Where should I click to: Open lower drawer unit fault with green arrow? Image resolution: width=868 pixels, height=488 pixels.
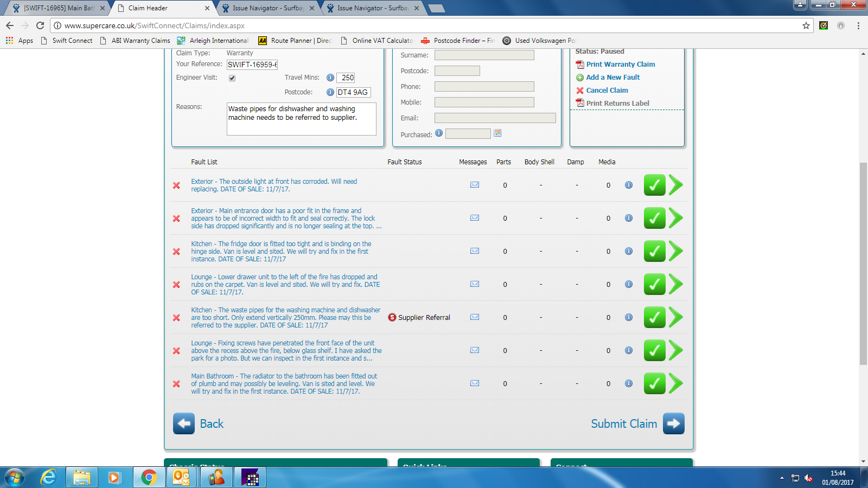676,284
